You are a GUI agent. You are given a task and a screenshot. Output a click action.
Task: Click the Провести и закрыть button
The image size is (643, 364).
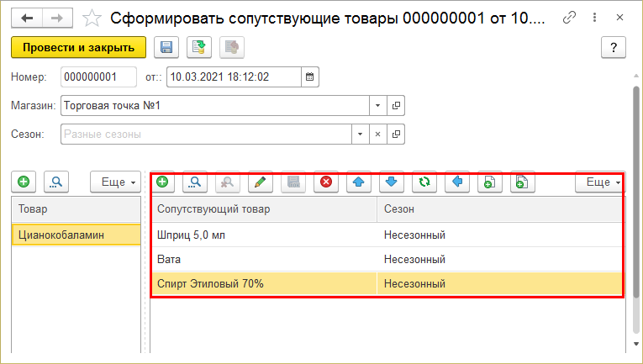78,48
